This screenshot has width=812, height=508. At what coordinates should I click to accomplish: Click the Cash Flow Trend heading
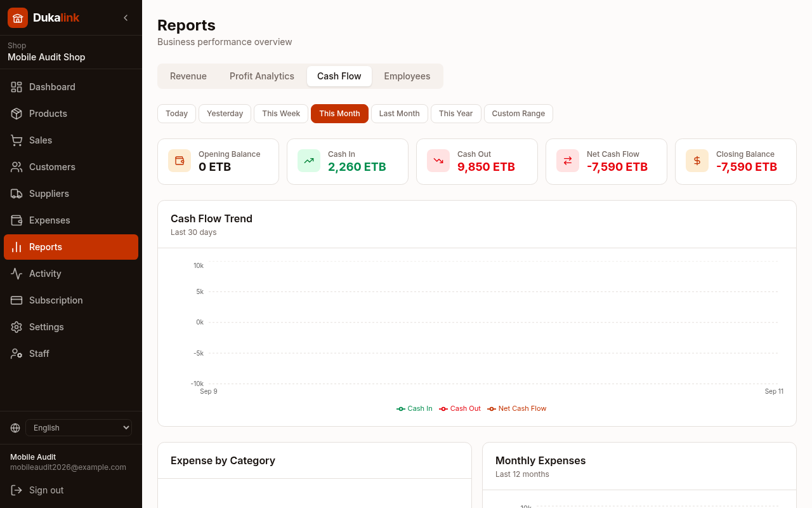(x=211, y=218)
